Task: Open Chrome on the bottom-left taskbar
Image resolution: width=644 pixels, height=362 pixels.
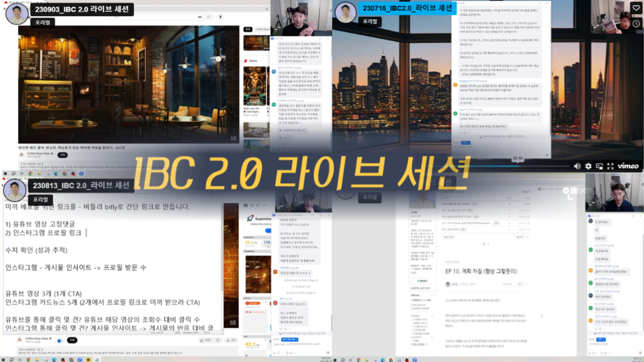Action: (x=29, y=359)
